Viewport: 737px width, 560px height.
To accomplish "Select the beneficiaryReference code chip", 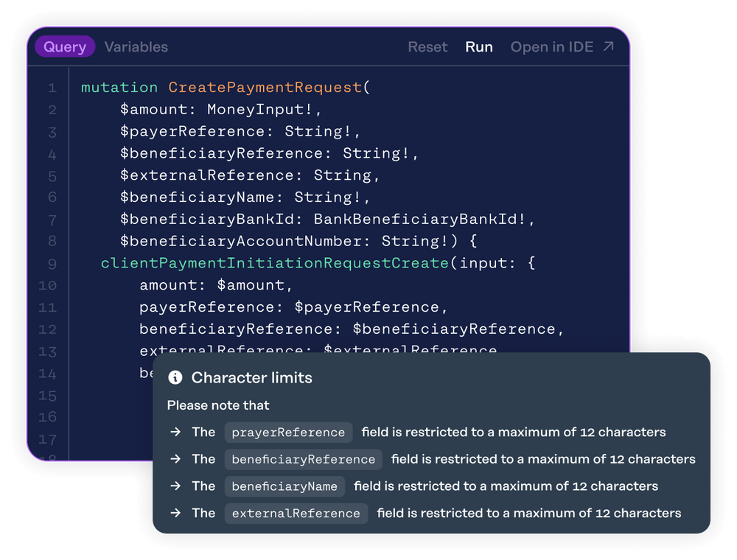I will pos(303,458).
